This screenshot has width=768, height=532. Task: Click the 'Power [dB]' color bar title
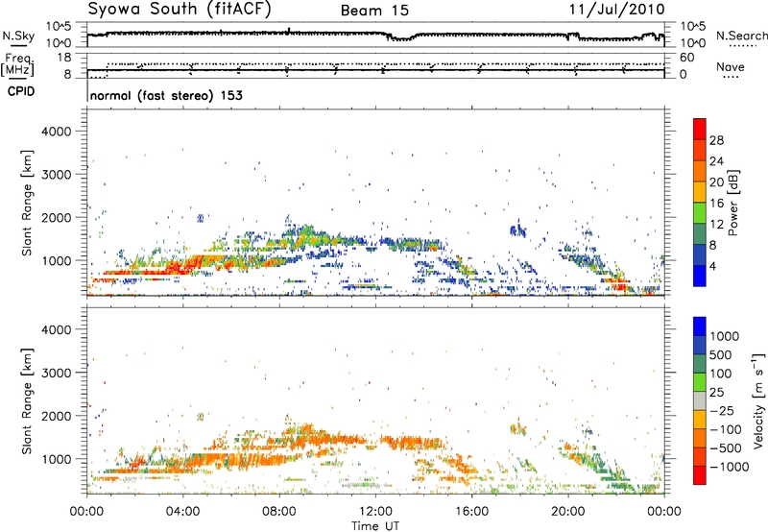pos(733,203)
